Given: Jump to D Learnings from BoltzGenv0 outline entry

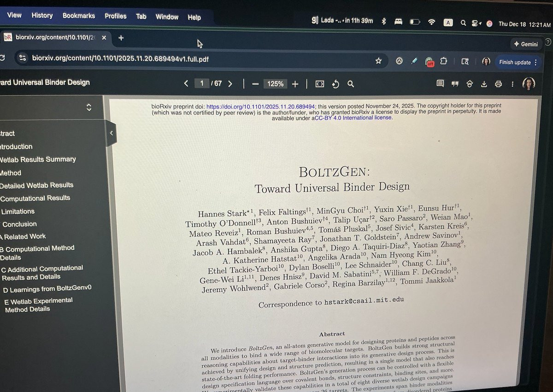Looking at the screenshot, I should 47,288.
